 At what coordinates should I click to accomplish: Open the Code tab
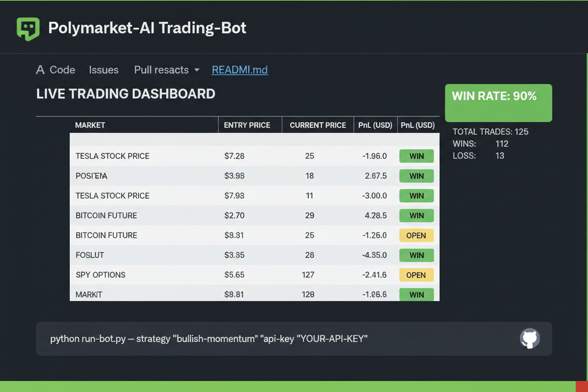coord(56,70)
